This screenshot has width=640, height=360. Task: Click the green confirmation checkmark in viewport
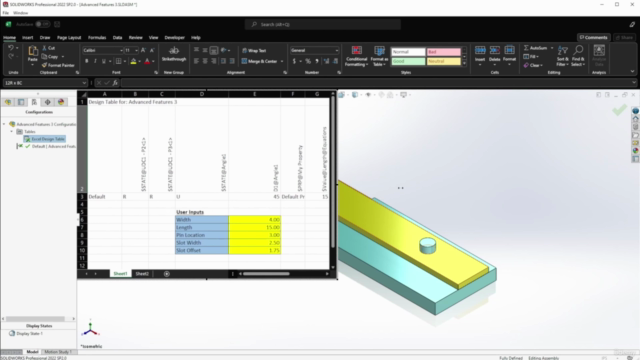619,109
